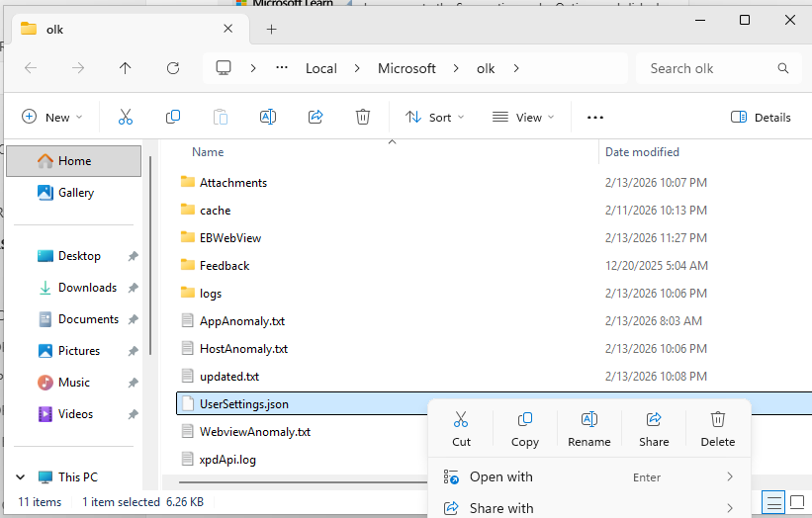Screen dimensions: 812x518
Task: Click the horizontal scrollbar under file list
Action: pyautogui.click(x=303, y=482)
